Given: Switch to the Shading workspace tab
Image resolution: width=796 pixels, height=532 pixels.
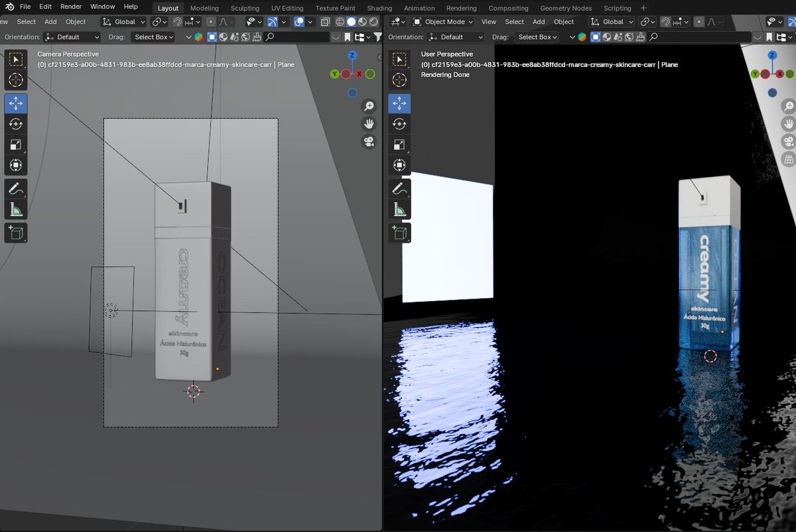Looking at the screenshot, I should pyautogui.click(x=379, y=8).
